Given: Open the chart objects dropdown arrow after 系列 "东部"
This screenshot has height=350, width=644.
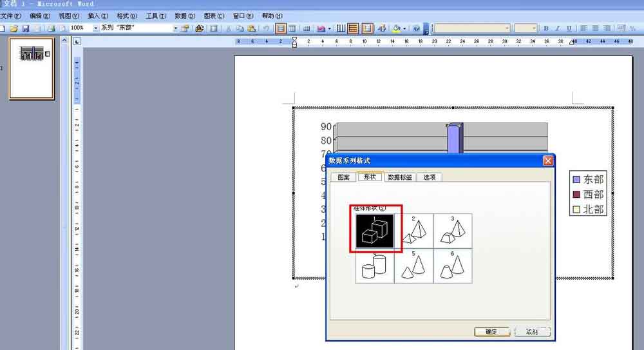Looking at the screenshot, I should pos(175,28).
